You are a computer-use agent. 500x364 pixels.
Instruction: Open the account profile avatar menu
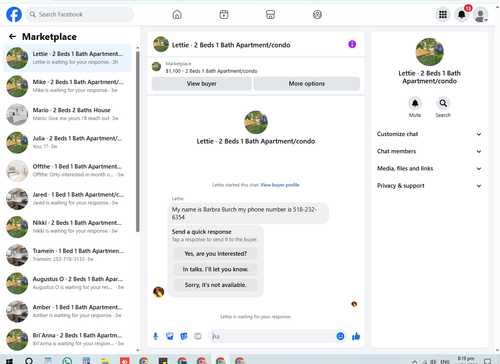coord(480,15)
